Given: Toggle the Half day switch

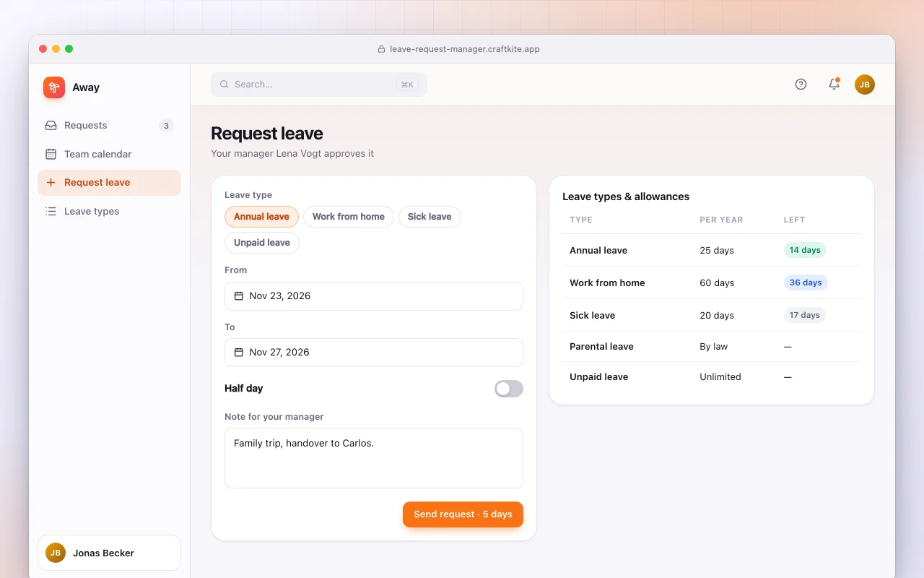Looking at the screenshot, I should [509, 389].
